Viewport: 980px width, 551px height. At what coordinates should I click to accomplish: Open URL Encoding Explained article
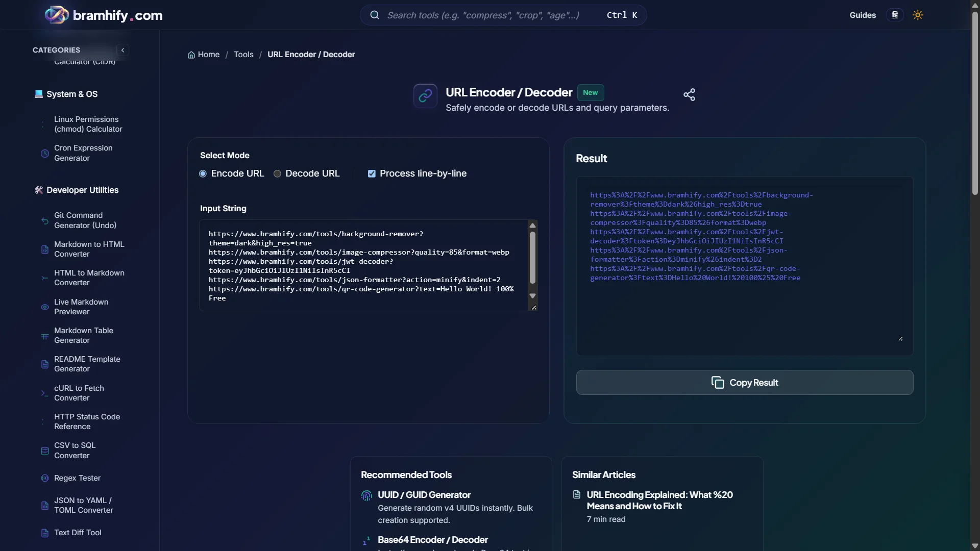[x=659, y=501]
